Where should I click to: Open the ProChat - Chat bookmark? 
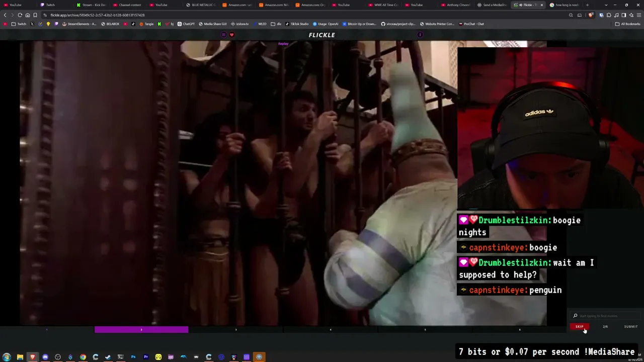tap(471, 24)
